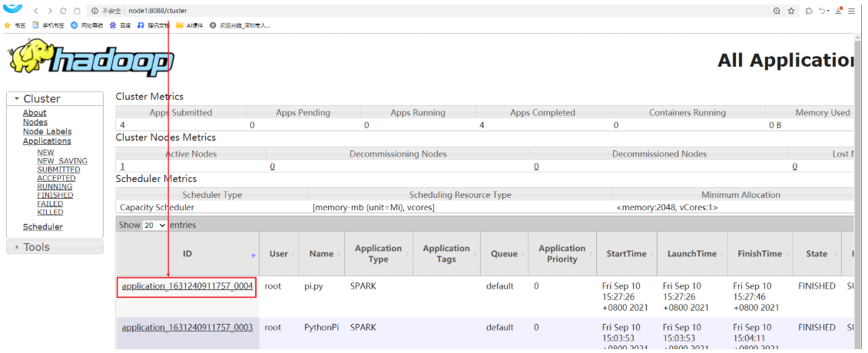Filter applications by NEW state

point(45,153)
